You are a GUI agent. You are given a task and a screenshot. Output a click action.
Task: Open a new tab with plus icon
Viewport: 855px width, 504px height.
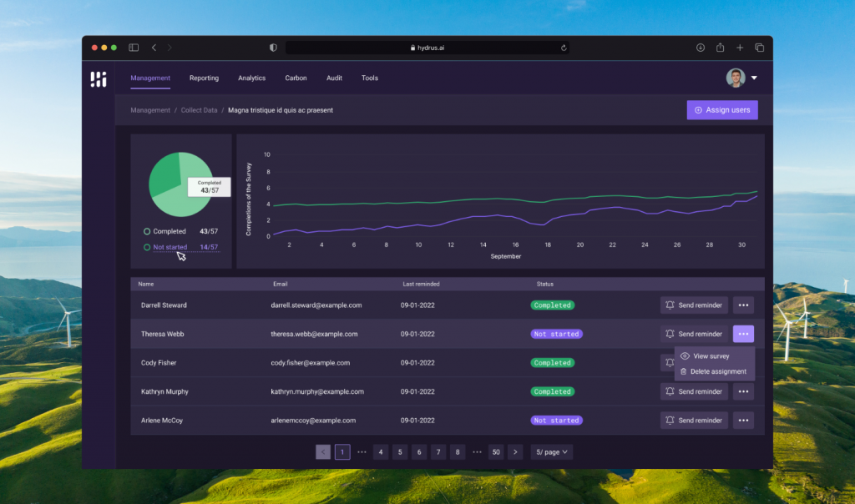click(740, 48)
